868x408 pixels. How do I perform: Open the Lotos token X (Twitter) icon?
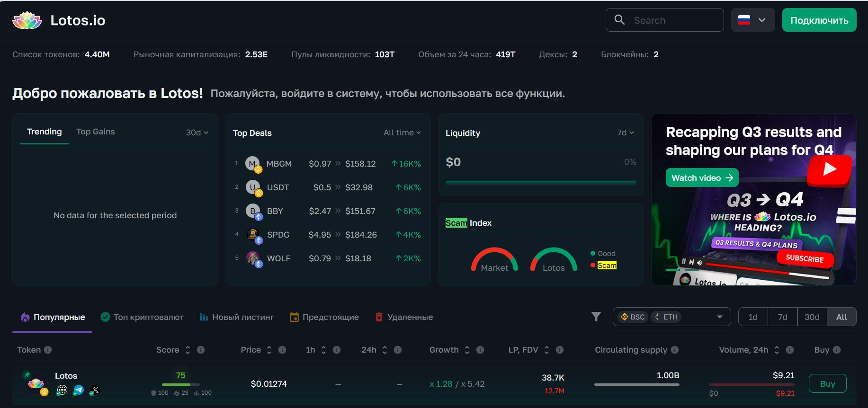[x=95, y=390]
